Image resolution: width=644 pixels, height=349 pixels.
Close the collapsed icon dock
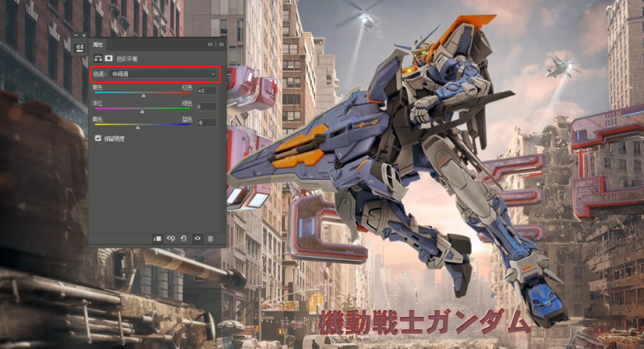[x=84, y=35]
